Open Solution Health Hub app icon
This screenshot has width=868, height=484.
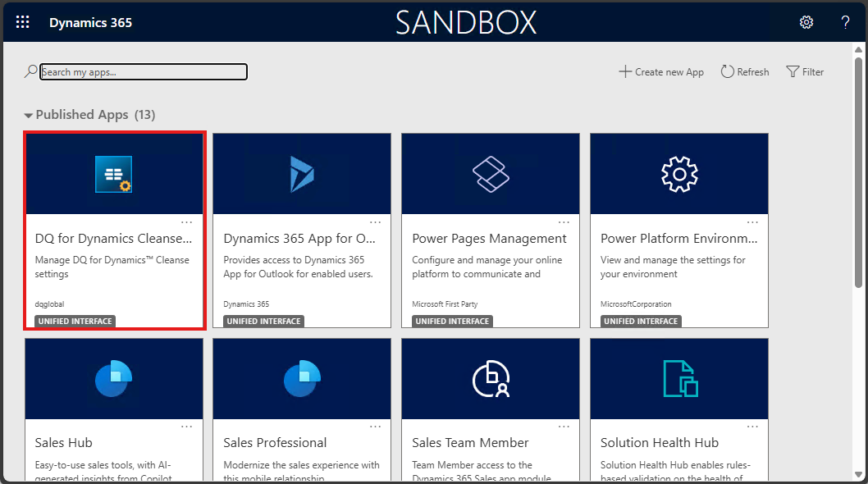coord(680,379)
